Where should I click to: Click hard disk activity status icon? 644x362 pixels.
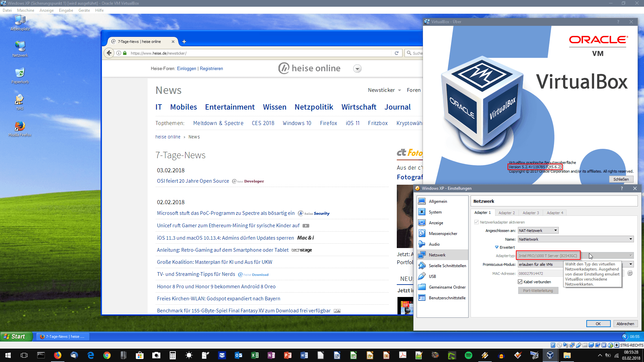(553, 345)
